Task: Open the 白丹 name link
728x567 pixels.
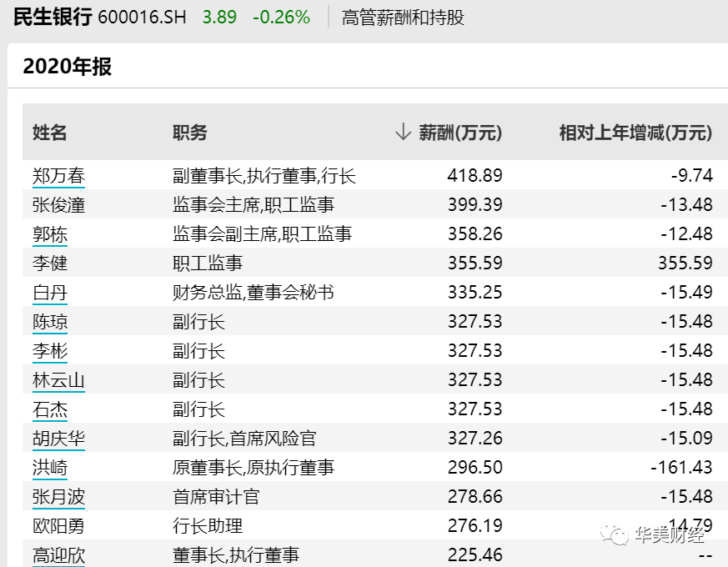Action: pyautogui.click(x=50, y=293)
